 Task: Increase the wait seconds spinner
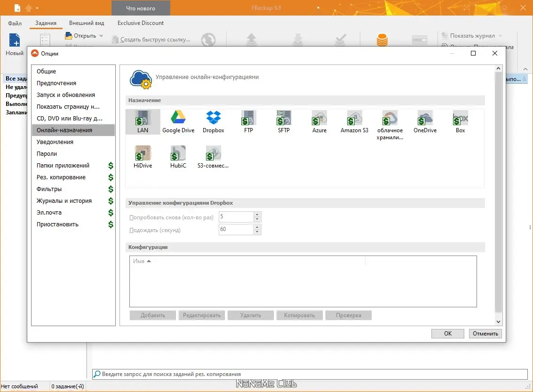point(257,227)
